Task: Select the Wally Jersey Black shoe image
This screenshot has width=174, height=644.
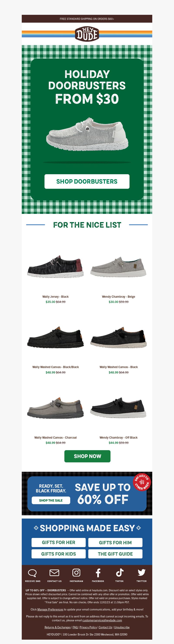Action: pos(55,266)
